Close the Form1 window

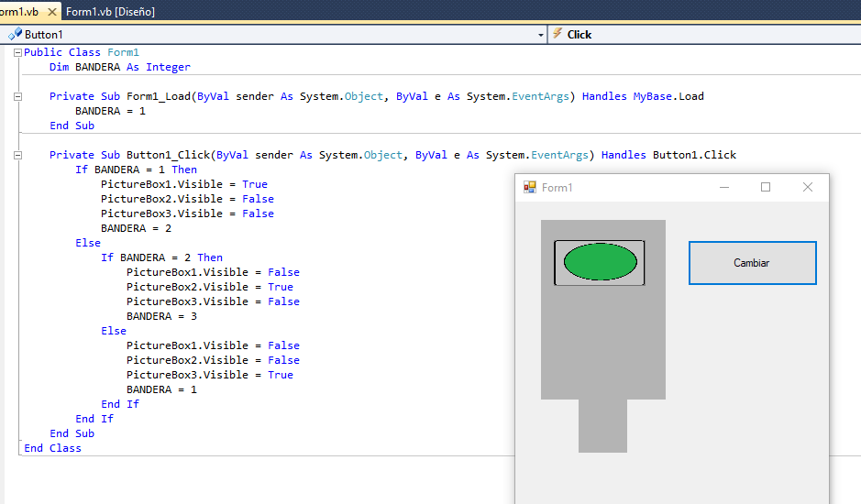808,187
